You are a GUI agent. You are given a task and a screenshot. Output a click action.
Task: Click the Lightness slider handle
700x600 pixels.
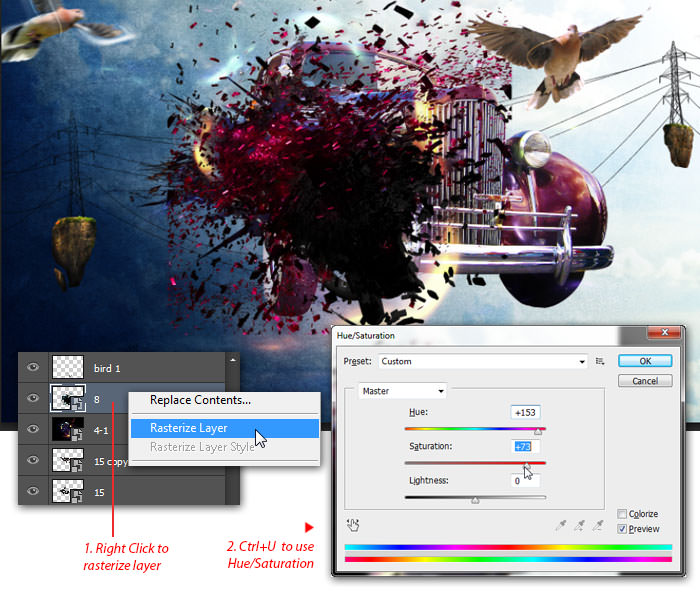[475, 500]
